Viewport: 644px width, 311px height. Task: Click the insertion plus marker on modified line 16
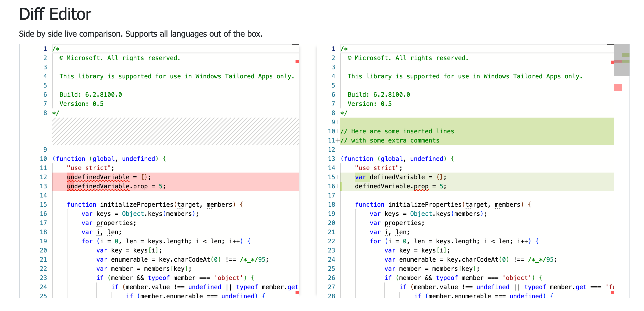(338, 186)
